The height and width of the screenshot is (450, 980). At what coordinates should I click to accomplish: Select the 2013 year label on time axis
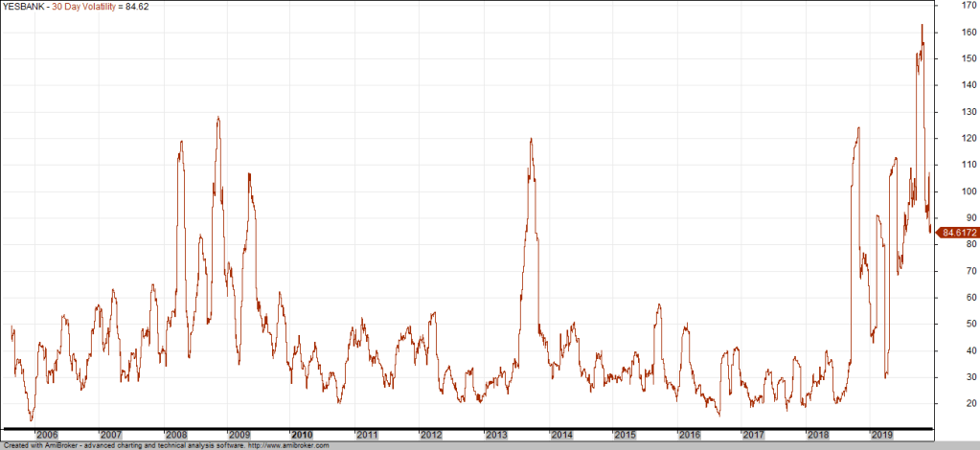pos(496,434)
